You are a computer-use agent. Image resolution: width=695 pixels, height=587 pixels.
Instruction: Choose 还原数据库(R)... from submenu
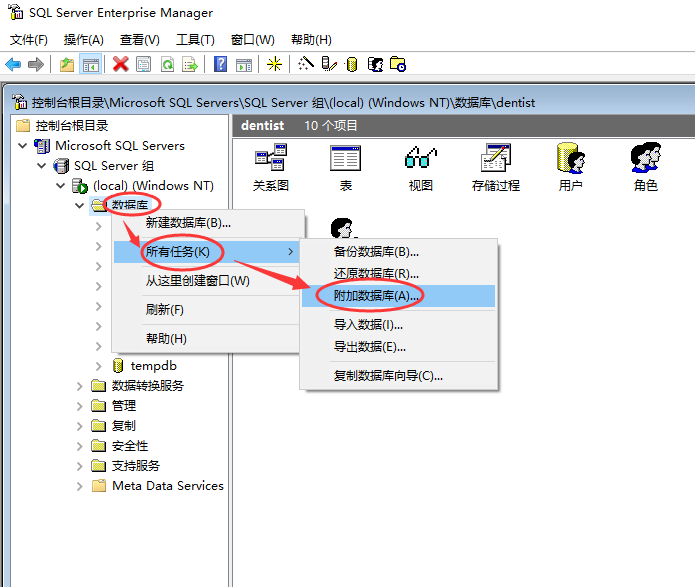point(398,274)
